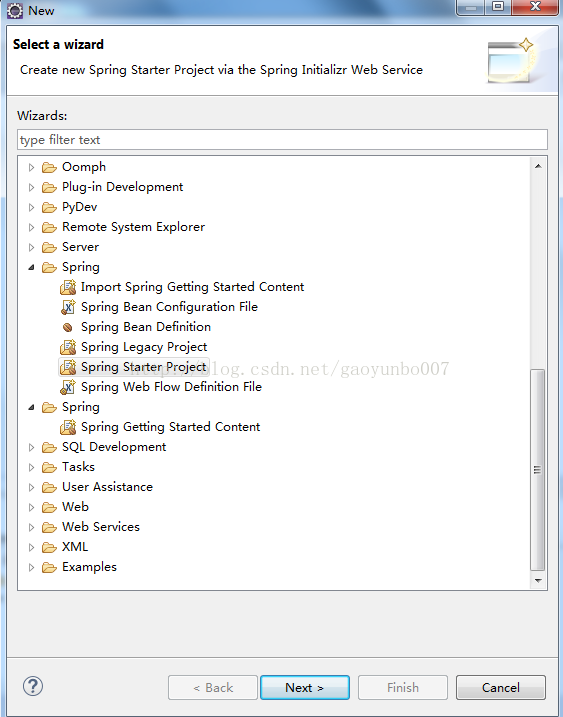Click the Cancel button
Image resolution: width=563 pixels, height=717 pixels.
click(501, 687)
